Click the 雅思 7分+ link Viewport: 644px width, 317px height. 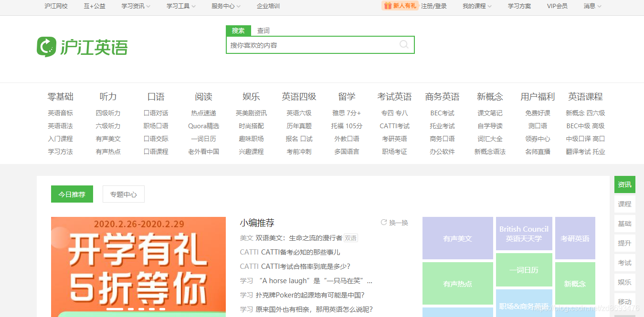347,113
